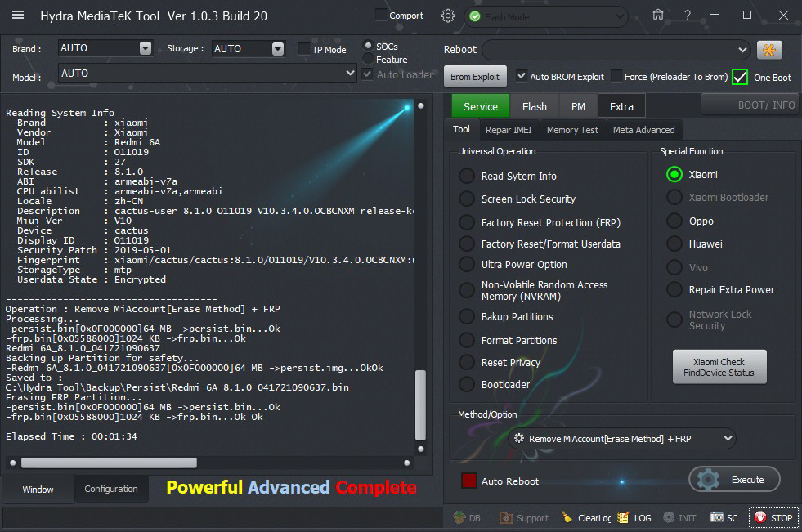The width and height of the screenshot is (802, 532).
Task: Select Ultra Power Option radio button
Action: pyautogui.click(x=467, y=264)
